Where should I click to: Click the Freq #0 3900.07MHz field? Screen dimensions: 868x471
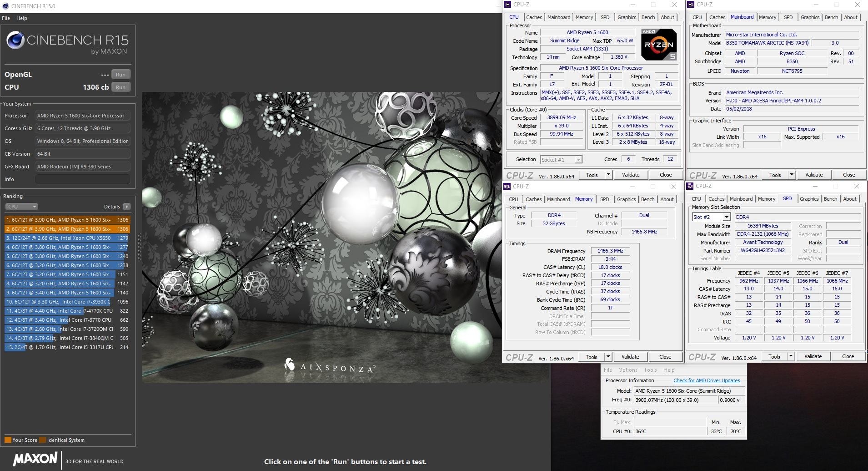[x=675, y=400]
